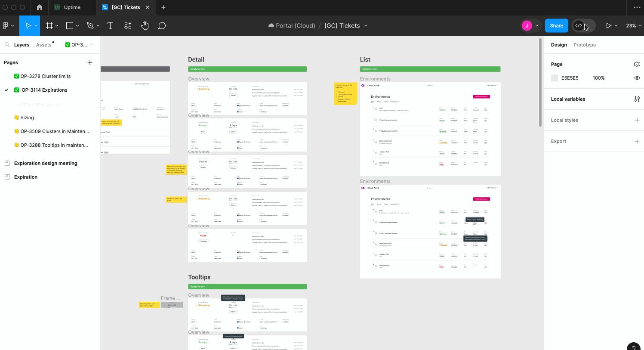Open the Frame tool dropdown arrow
This screenshot has height=350, width=644.
[57, 26]
